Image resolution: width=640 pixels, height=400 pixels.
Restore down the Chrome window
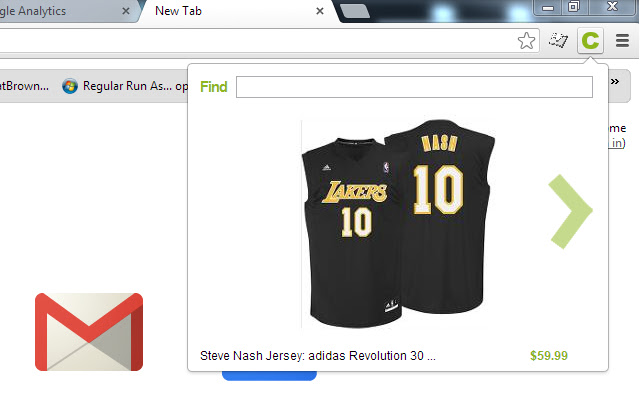[573, 7]
